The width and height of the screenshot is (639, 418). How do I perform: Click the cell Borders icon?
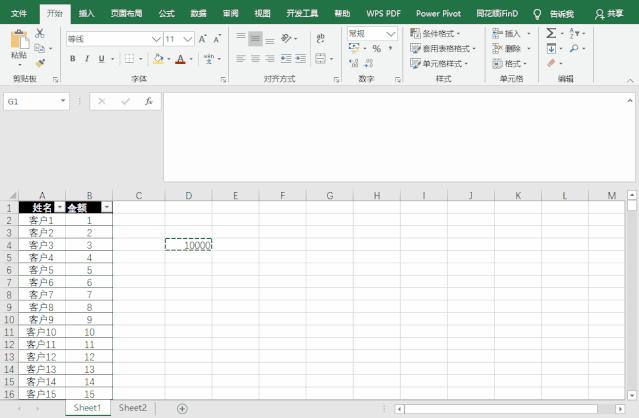129,59
